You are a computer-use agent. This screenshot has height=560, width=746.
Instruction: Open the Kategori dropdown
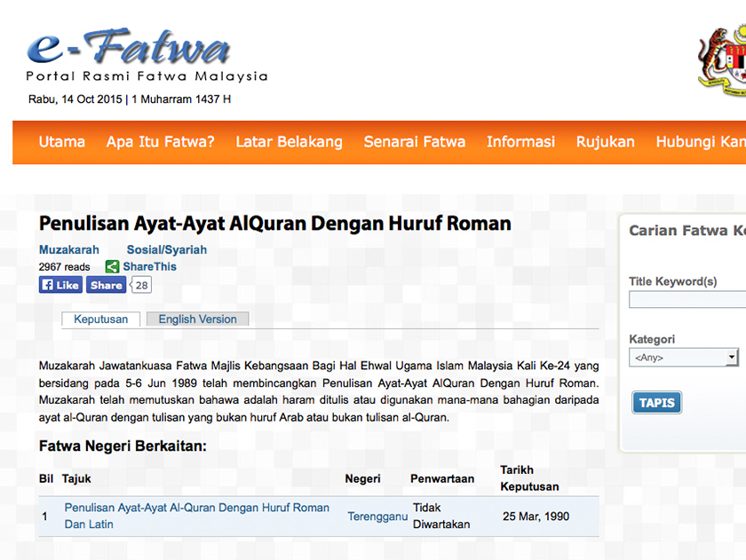coord(684,357)
